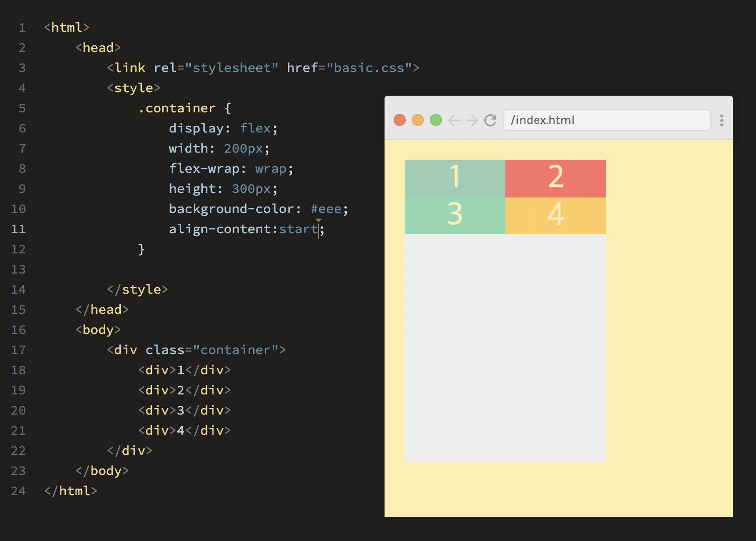Screen dimensions: 756x541
Task: Click the "<div>3</div>" code line
Action: [184, 411]
